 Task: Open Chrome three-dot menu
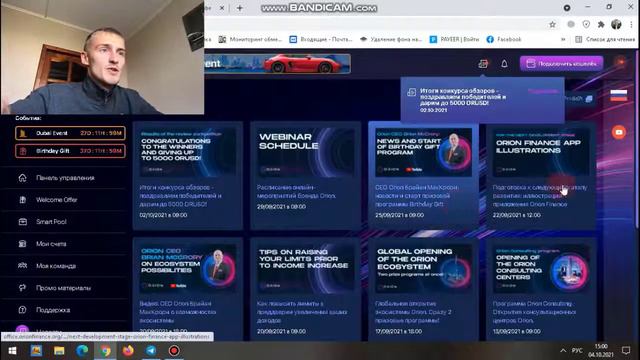[x=631, y=24]
